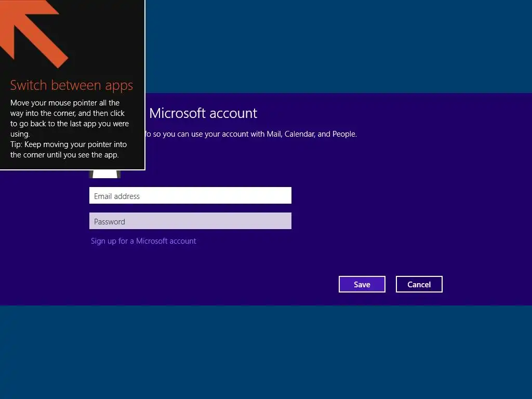Click the 'Tip: Keep moving your pointer' text

69,150
